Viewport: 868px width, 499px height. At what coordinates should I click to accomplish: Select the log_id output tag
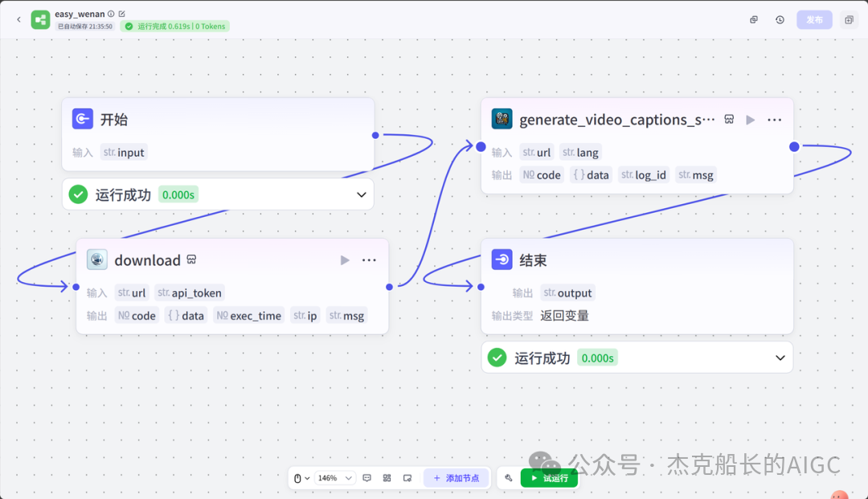click(643, 175)
